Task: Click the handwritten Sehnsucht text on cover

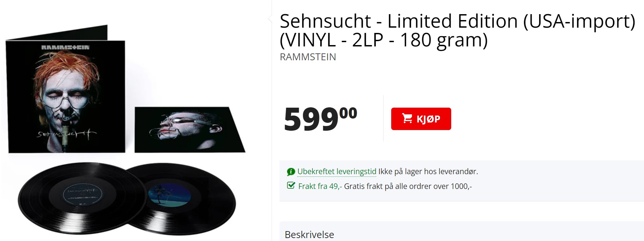Action: pyautogui.click(x=66, y=134)
